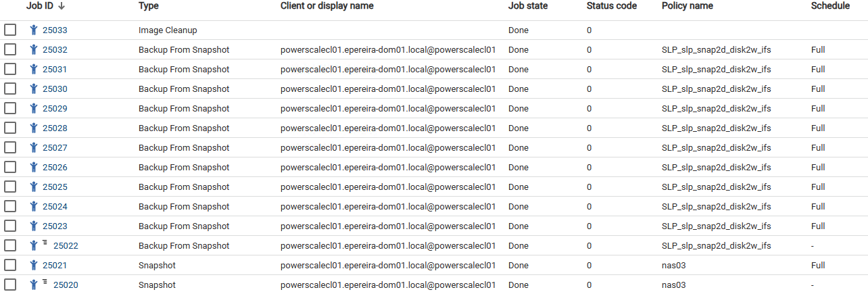Click the job status icon for job 25033
Viewport: 868px width, 294px height.
tap(34, 30)
